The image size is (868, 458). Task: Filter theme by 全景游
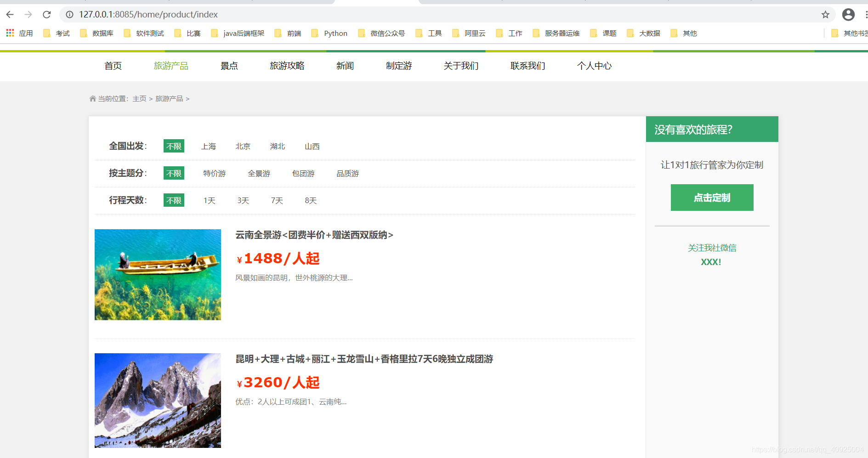(x=259, y=173)
